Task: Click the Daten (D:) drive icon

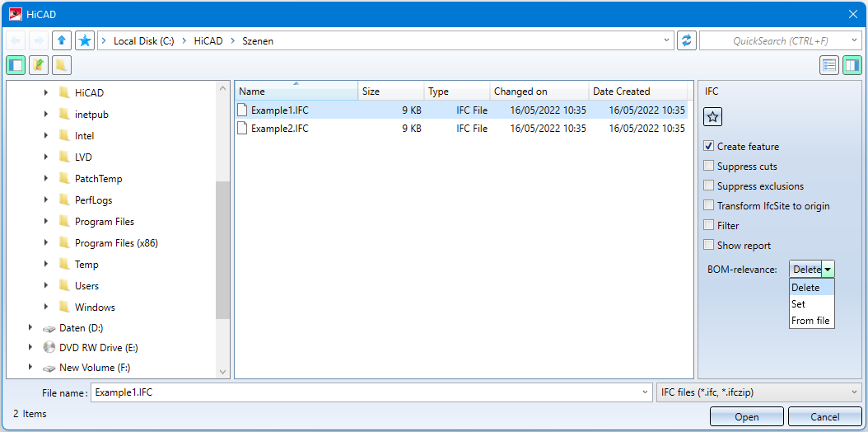Action: click(49, 328)
